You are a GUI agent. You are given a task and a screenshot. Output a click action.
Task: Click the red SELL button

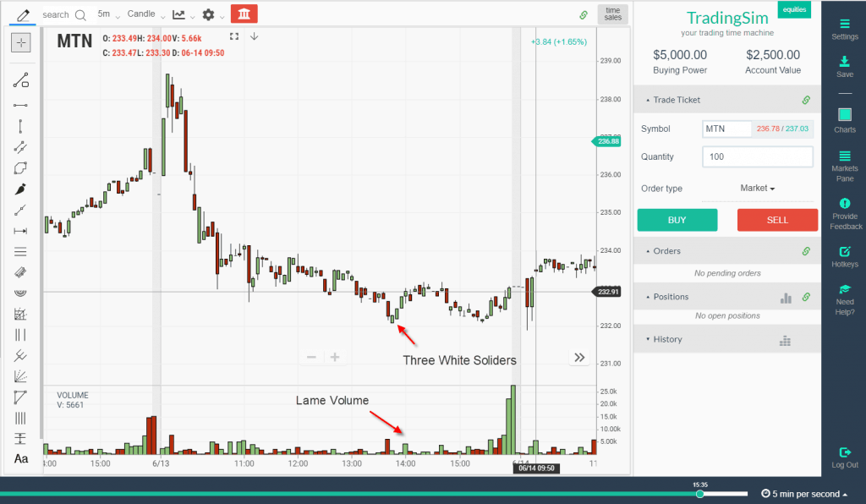point(776,220)
